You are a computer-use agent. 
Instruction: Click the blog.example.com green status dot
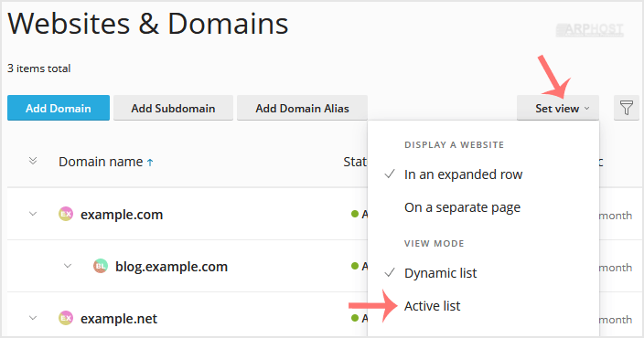click(355, 266)
